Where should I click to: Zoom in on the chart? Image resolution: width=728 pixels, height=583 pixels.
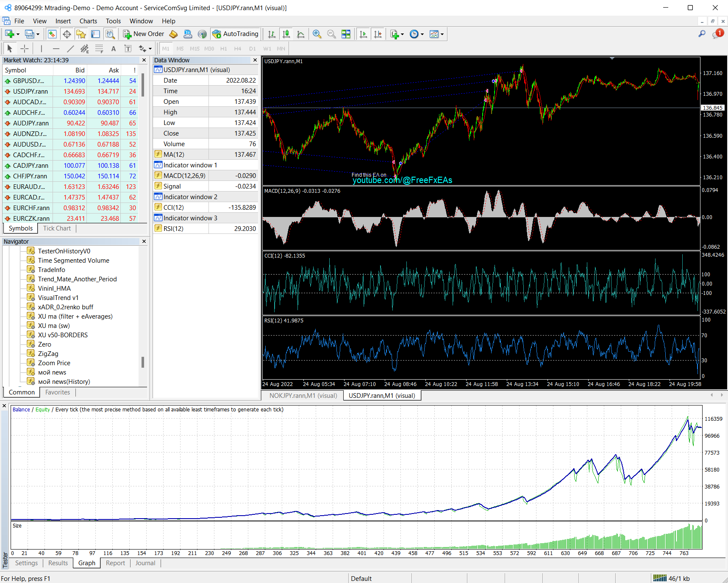coord(317,34)
